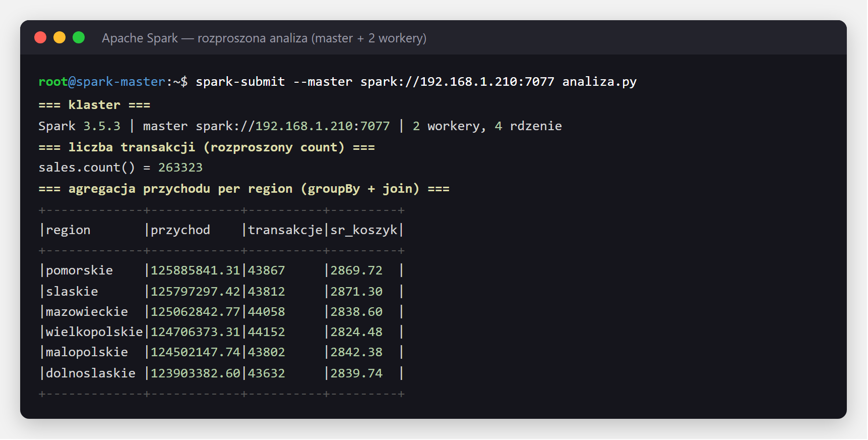Click revenue value 123903382.60
The width and height of the screenshot is (868, 440).
(x=196, y=373)
